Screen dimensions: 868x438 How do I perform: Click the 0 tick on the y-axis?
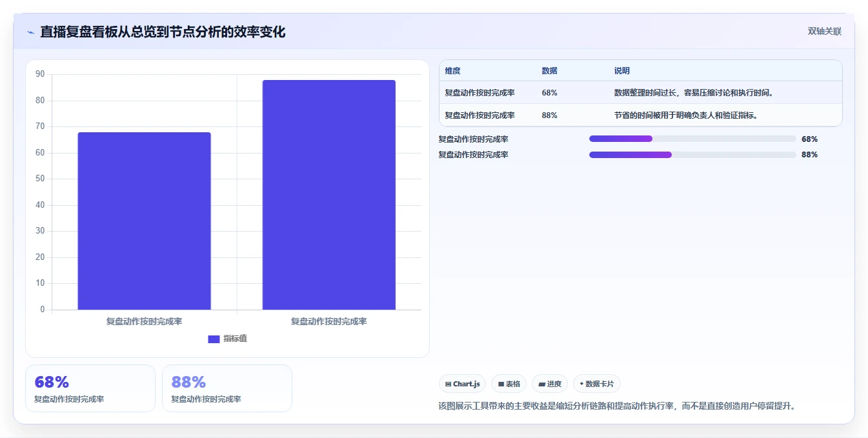pyautogui.click(x=43, y=310)
